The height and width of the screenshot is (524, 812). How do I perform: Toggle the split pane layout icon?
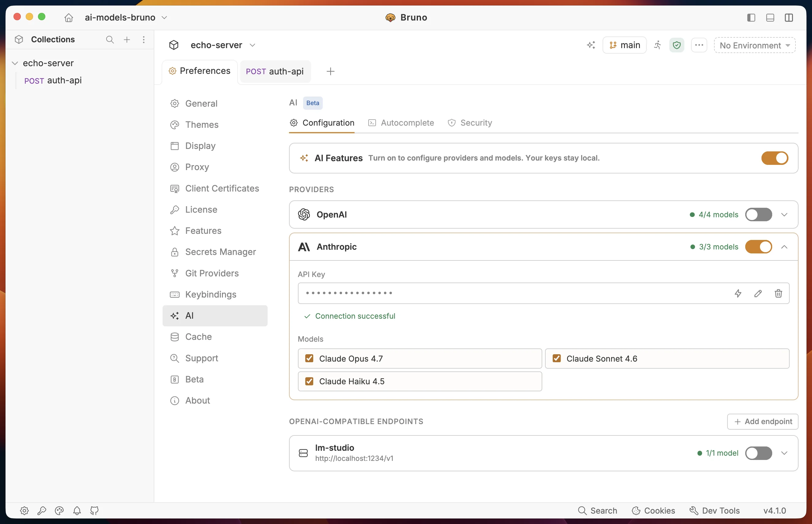click(789, 17)
